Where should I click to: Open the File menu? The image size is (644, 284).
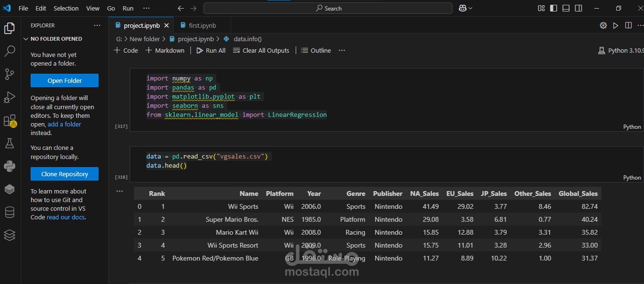(x=23, y=8)
